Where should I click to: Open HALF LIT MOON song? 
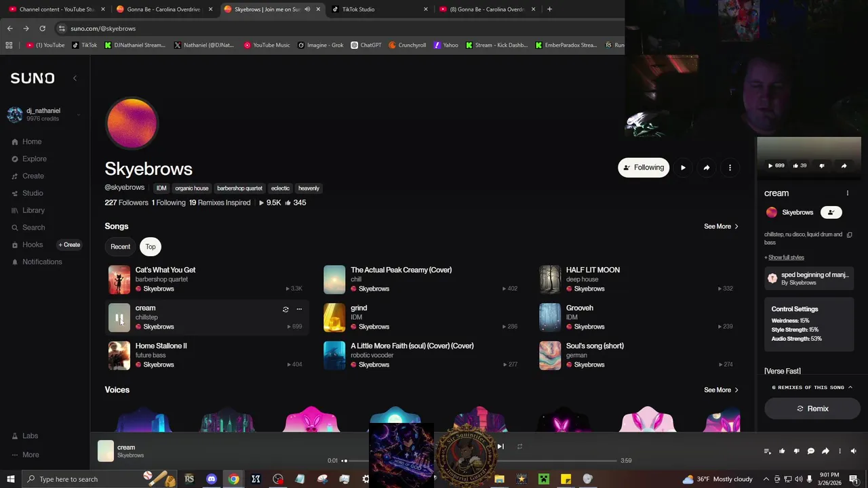coord(593,270)
